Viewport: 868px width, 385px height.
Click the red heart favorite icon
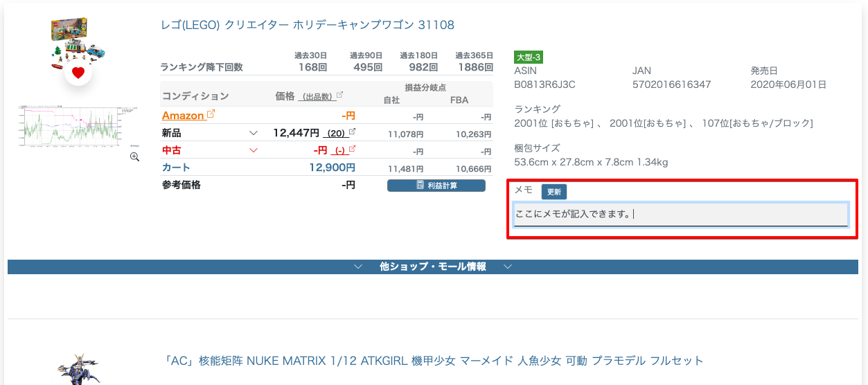tap(78, 73)
